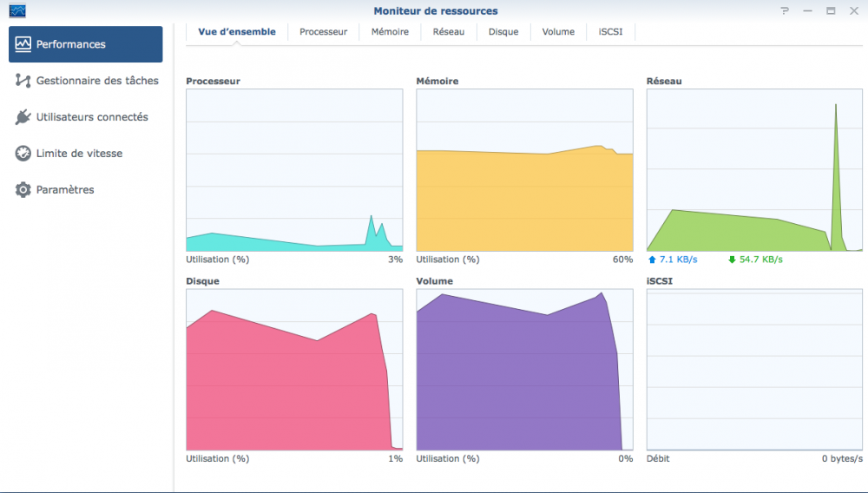868x493 pixels.
Task: Click the 54.7 KB/s download rate
Action: click(x=761, y=260)
